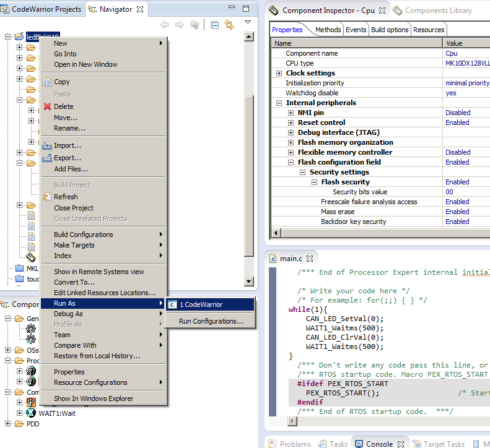
Task: Expand Debug interface (JTAG) row
Action: pyautogui.click(x=291, y=132)
